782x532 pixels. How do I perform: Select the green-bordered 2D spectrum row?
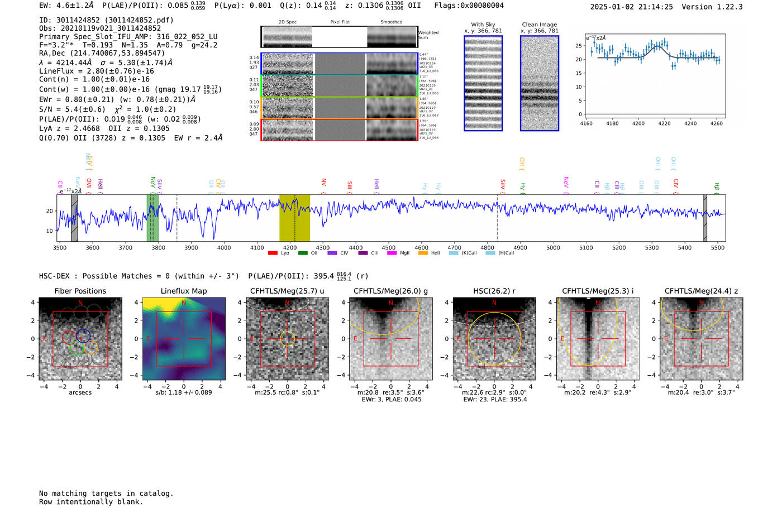[340, 86]
